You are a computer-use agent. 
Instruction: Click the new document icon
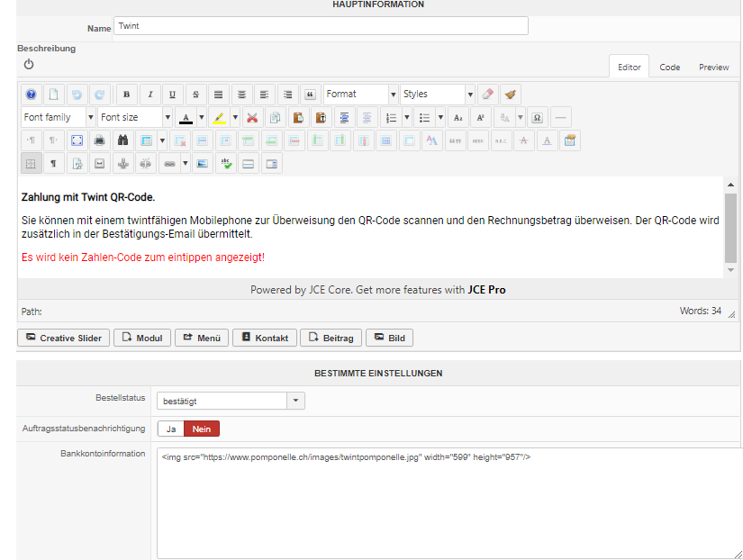click(54, 95)
